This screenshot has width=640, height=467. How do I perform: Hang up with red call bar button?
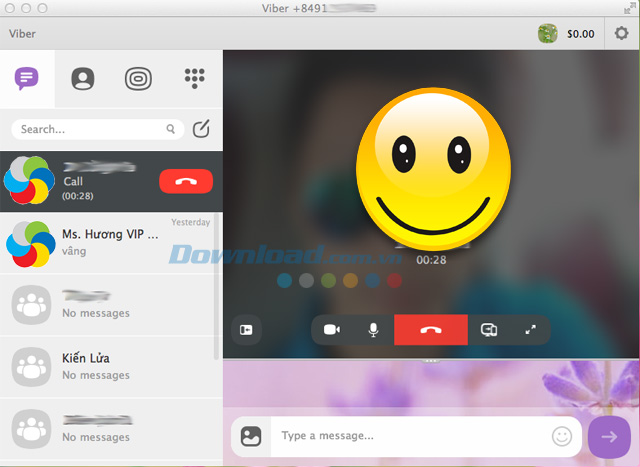click(x=431, y=330)
